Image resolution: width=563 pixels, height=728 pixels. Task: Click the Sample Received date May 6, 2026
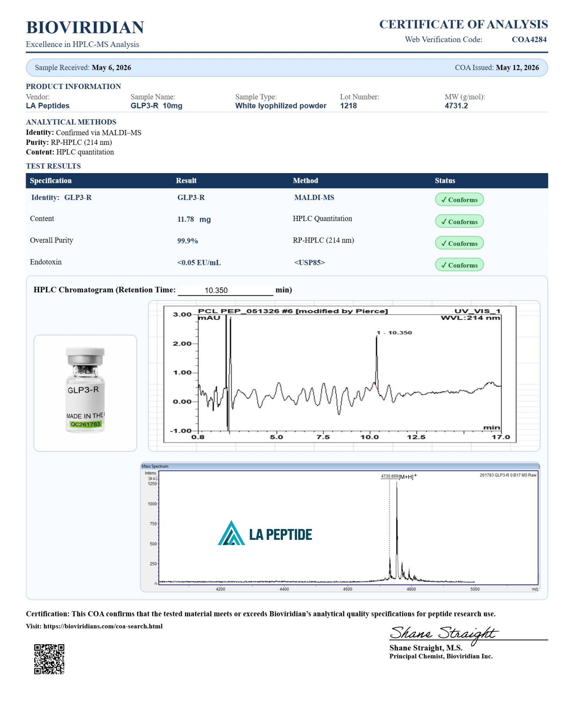(111, 68)
